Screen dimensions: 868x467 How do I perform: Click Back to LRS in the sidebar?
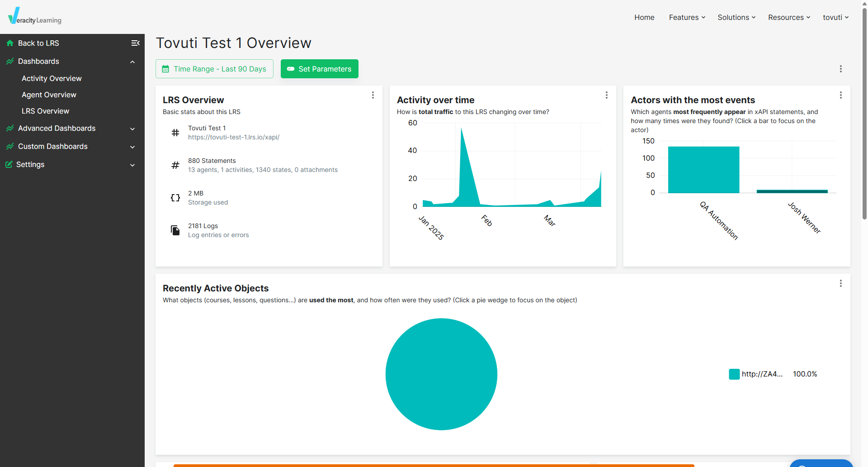(38, 43)
